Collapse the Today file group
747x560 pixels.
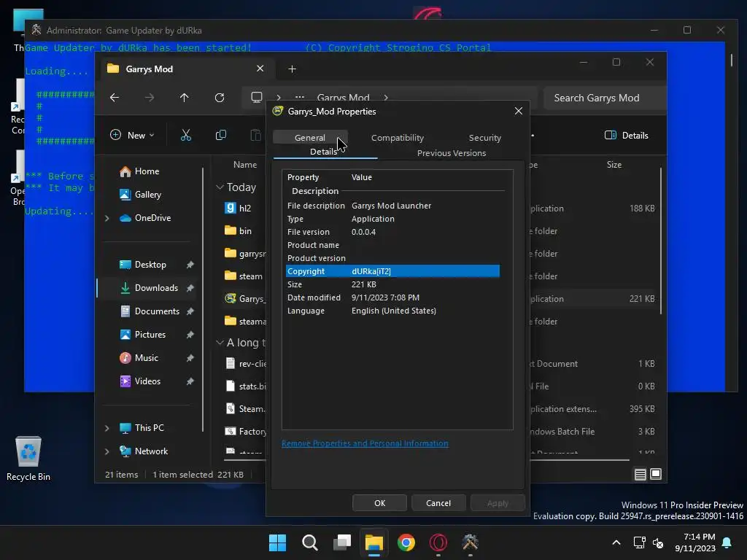coord(220,187)
